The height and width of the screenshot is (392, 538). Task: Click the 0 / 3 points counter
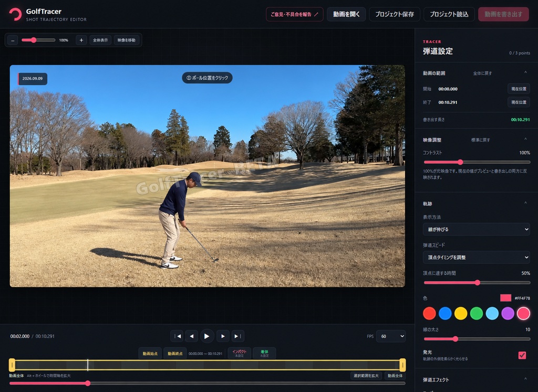(520, 53)
